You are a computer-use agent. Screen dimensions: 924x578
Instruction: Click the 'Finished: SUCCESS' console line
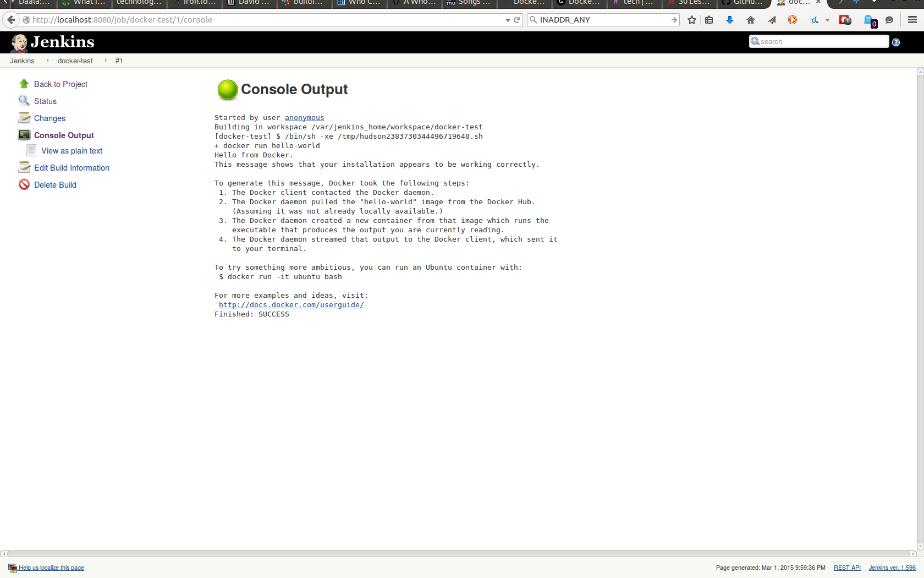(x=251, y=314)
